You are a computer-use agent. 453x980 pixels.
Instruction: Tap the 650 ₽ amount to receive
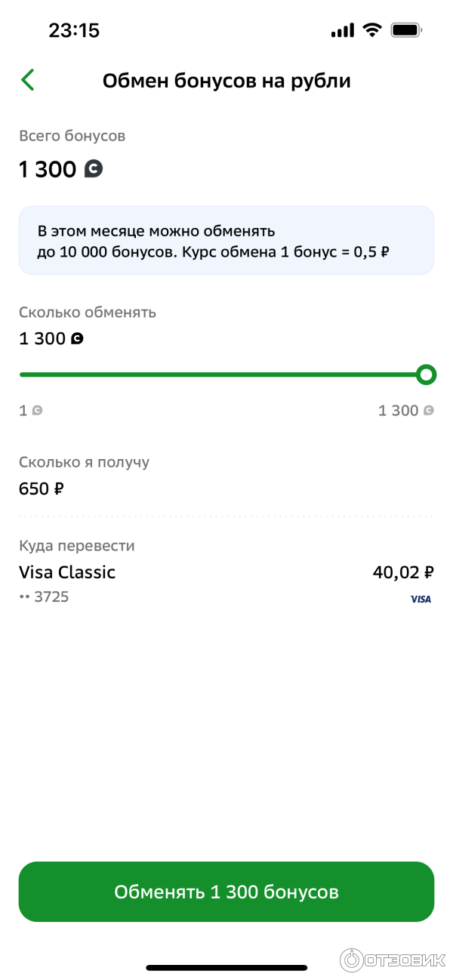[x=42, y=488]
